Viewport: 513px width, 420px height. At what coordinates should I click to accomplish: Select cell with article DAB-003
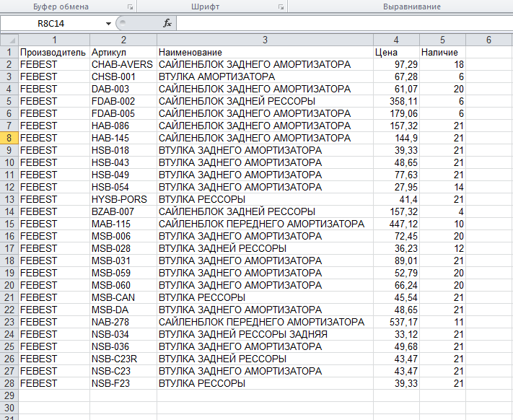[x=123, y=89]
